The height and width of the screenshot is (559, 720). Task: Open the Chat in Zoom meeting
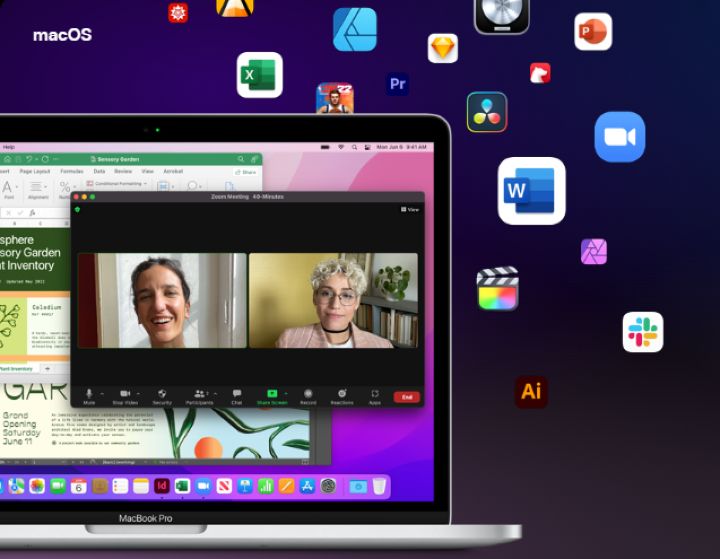tap(237, 394)
